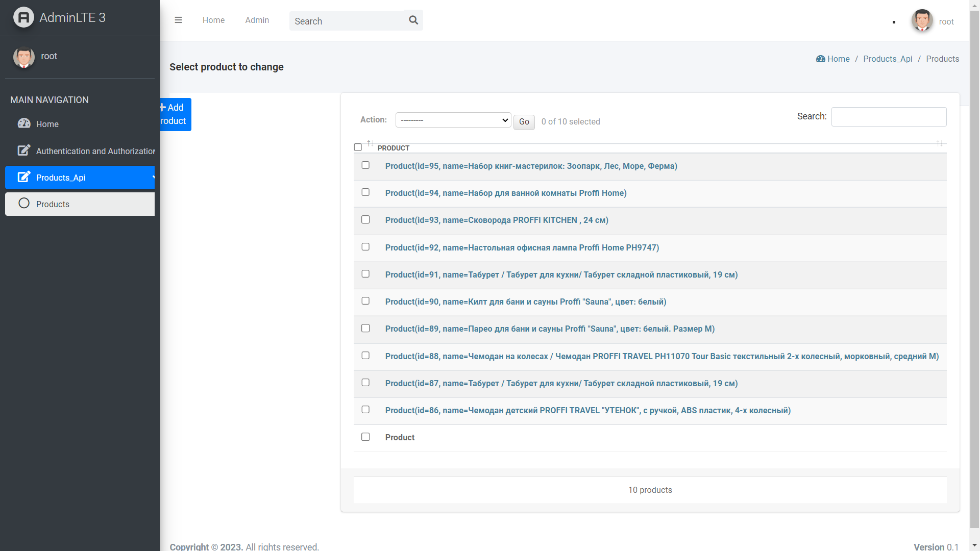Open Product id=93 Сковорода link

[x=496, y=220]
